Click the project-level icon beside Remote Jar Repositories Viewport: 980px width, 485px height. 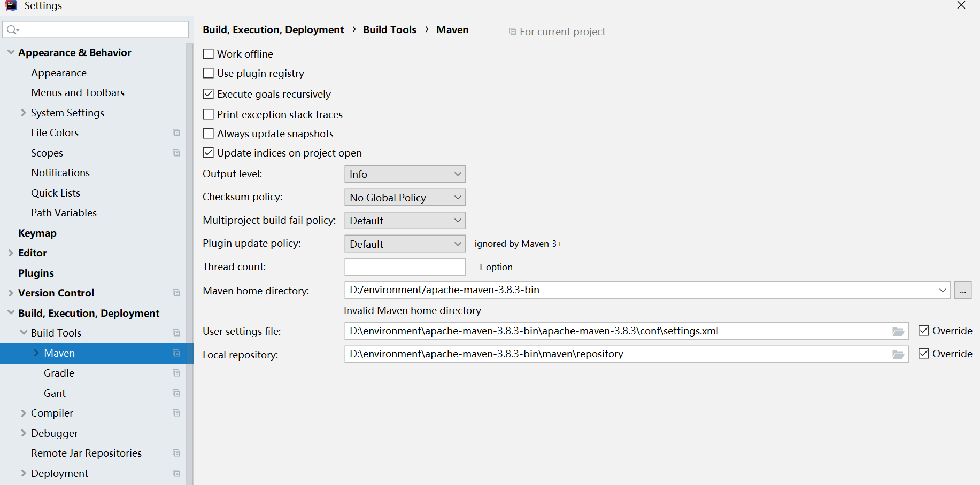point(176,453)
